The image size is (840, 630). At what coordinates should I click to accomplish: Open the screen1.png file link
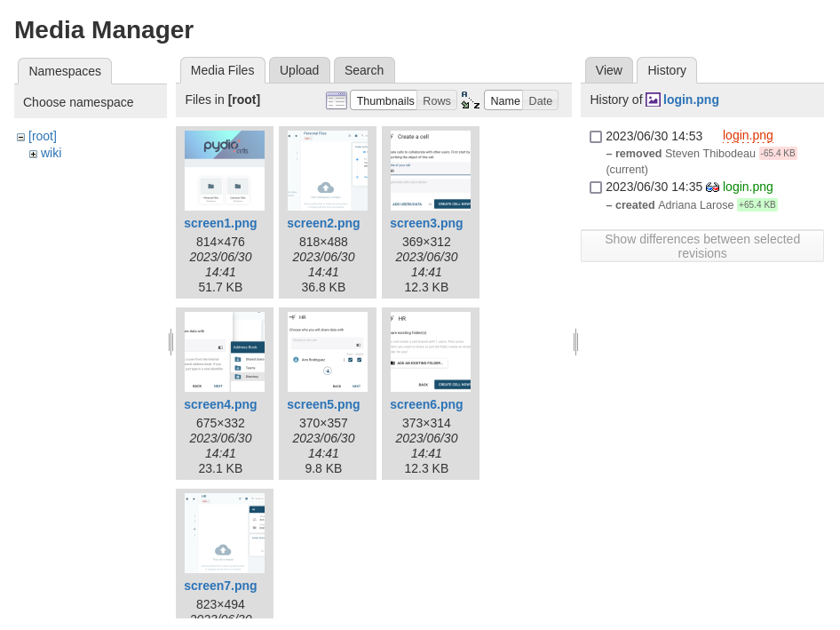click(x=220, y=224)
